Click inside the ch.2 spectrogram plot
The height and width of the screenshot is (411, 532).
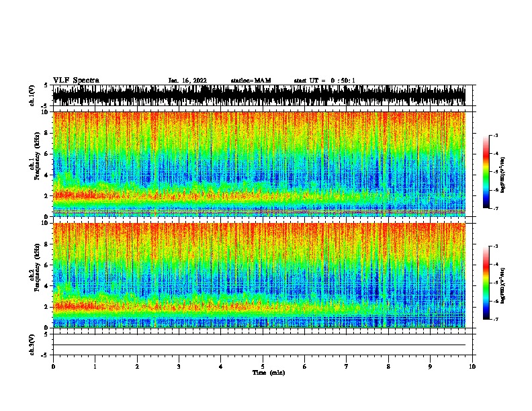point(259,275)
